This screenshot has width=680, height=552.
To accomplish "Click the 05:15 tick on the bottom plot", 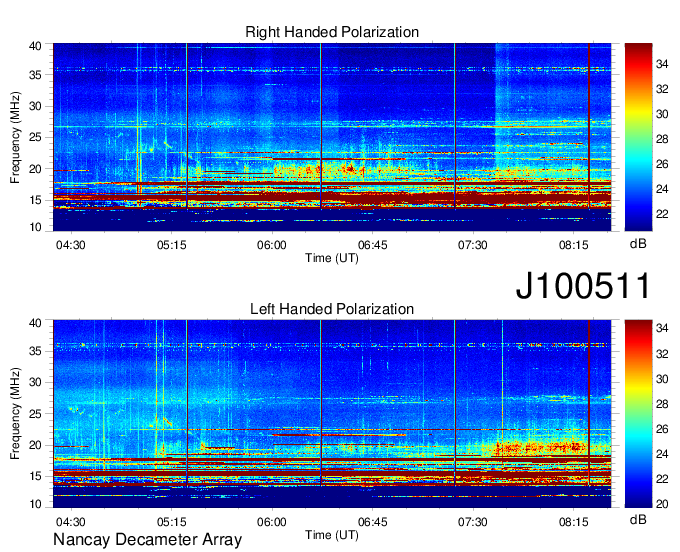I will [171, 522].
